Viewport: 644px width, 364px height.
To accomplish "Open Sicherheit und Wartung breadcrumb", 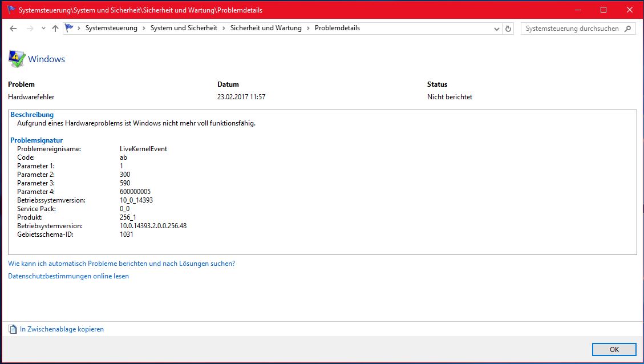I will pos(266,28).
